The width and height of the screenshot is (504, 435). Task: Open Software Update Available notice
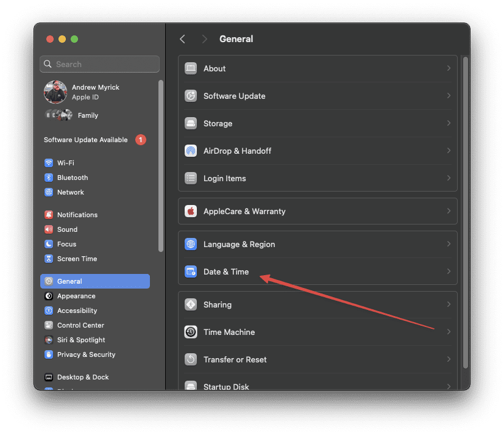(95, 140)
